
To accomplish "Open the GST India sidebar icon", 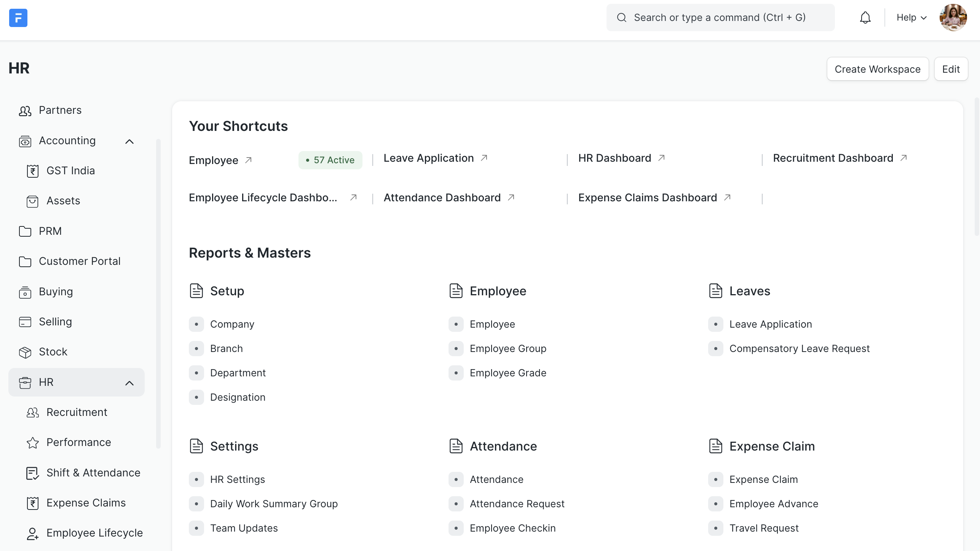I will [x=33, y=171].
